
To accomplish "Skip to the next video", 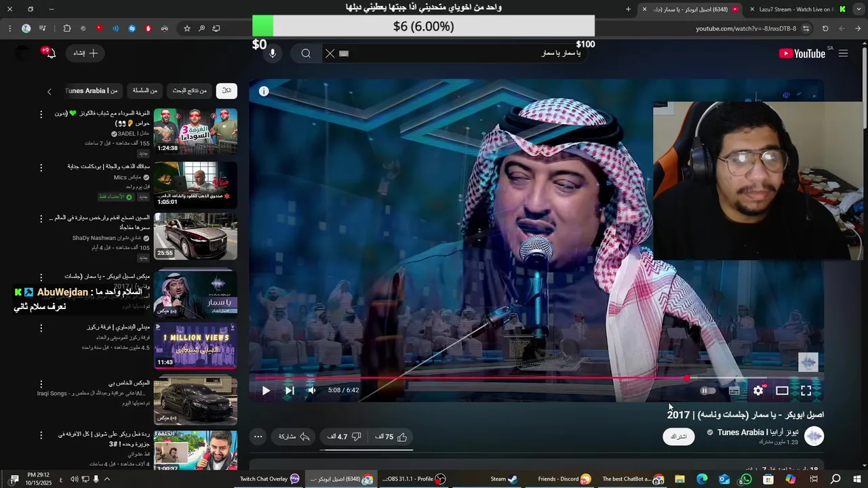I will [x=290, y=390].
